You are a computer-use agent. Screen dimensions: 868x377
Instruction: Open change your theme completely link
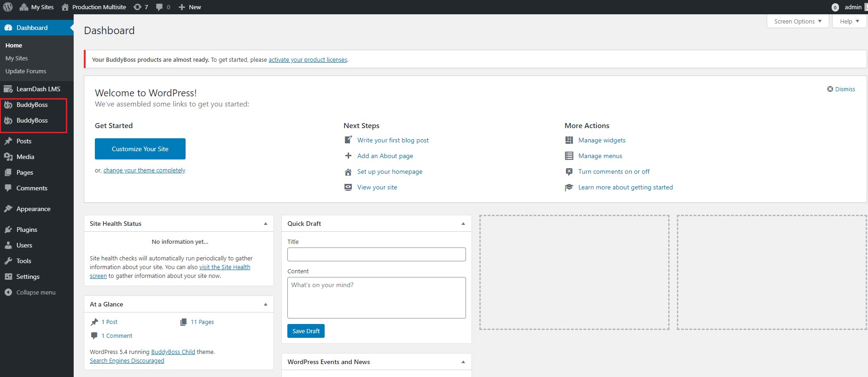click(144, 170)
